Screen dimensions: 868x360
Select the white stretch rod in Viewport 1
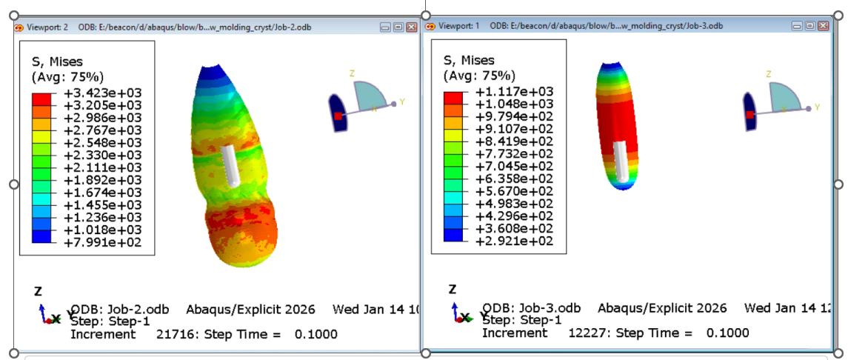(x=620, y=161)
